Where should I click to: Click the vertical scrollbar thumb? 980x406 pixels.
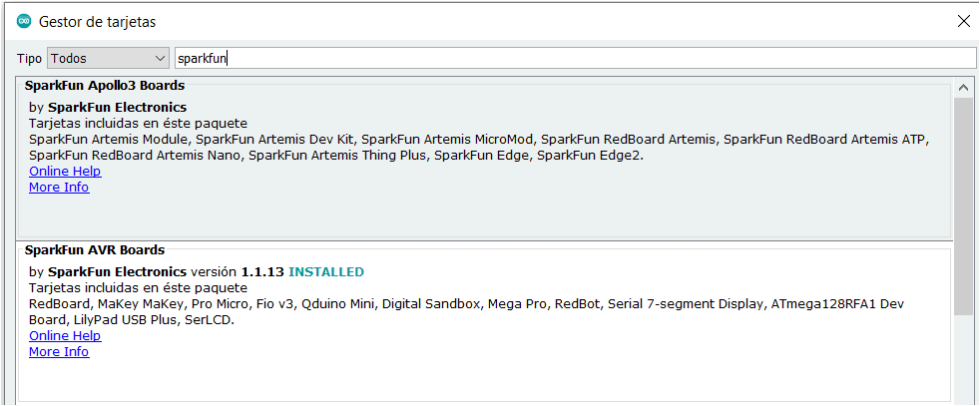[963, 200]
